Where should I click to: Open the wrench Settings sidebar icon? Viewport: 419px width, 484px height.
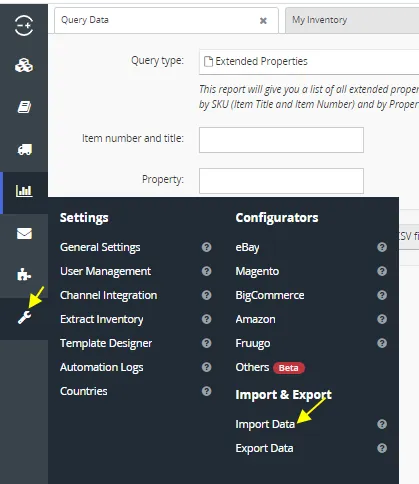[x=24, y=318]
